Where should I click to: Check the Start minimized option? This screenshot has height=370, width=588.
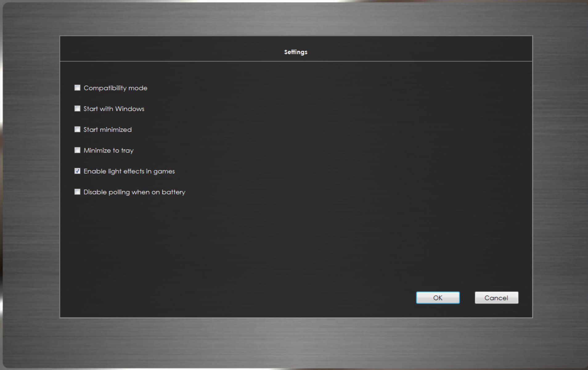(77, 129)
